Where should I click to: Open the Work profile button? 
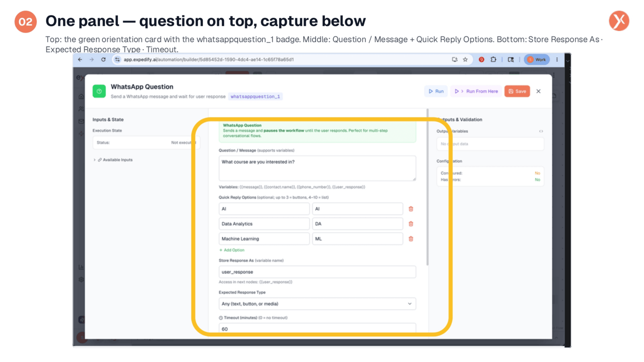537,60
